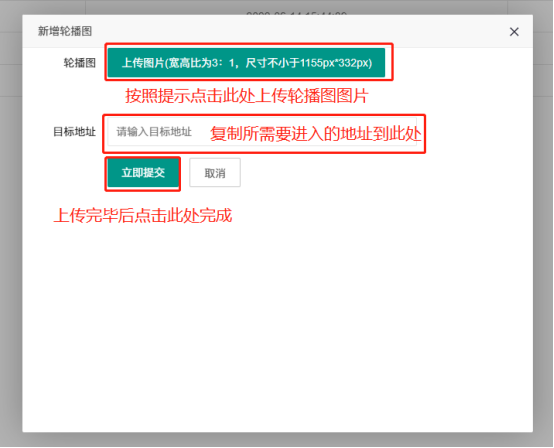Click the 新增轮播图 dialog title text
The image size is (554, 448).
pos(65,31)
